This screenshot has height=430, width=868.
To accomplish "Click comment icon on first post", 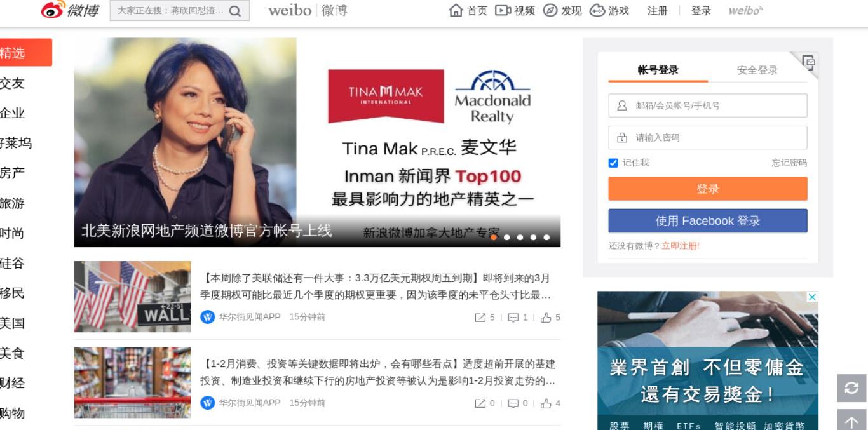I will coord(513,318).
